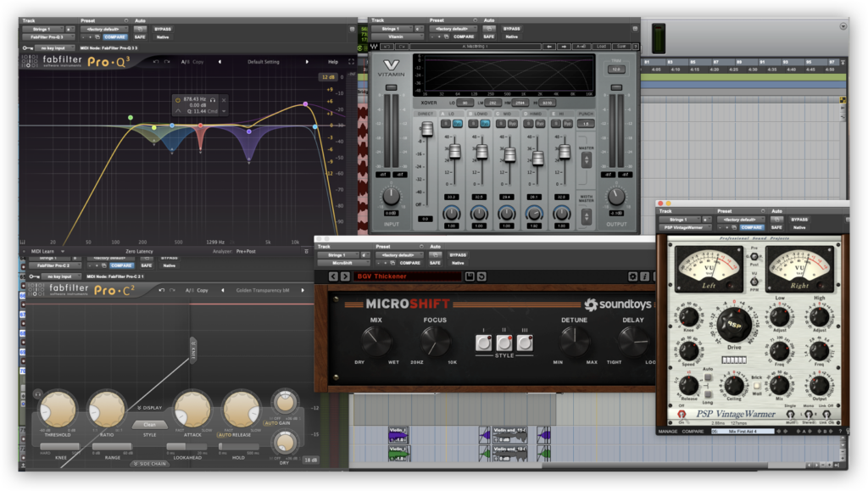Click Load button in Vitamin toolbar
Viewport: 868px width, 491px height.
(602, 47)
